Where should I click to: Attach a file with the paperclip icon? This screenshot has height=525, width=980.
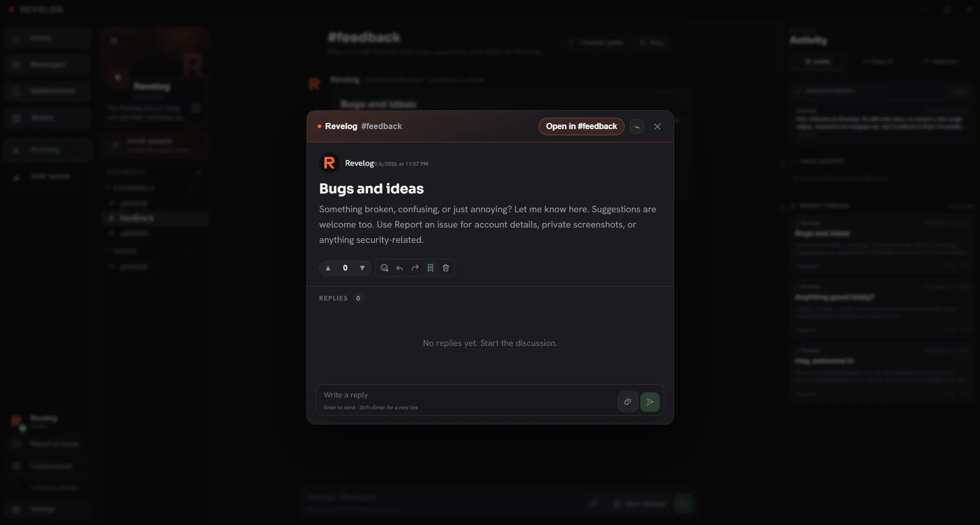[628, 402]
